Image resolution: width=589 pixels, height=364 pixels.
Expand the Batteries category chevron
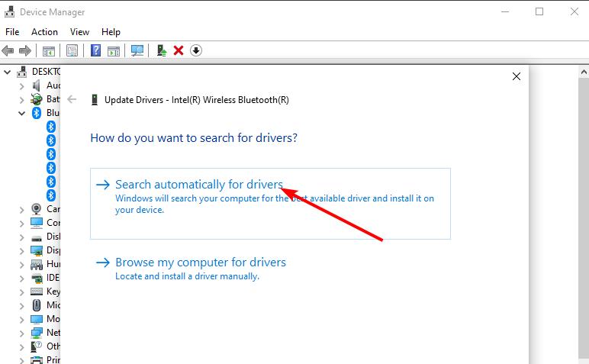tap(22, 100)
